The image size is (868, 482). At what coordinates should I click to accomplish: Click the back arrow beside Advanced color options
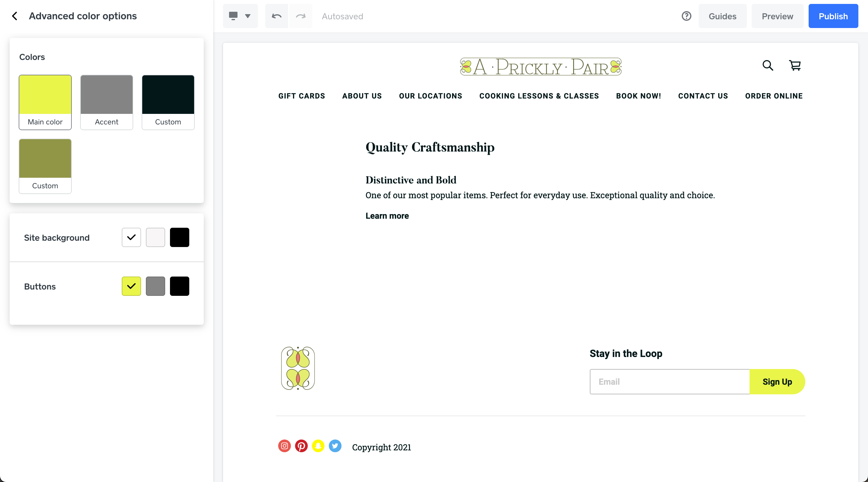click(x=14, y=16)
